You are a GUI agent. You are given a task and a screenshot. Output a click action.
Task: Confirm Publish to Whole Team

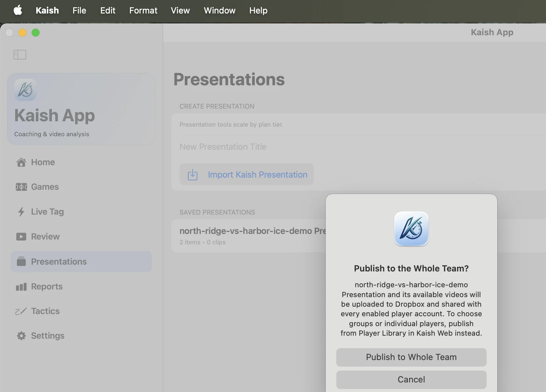tap(411, 357)
